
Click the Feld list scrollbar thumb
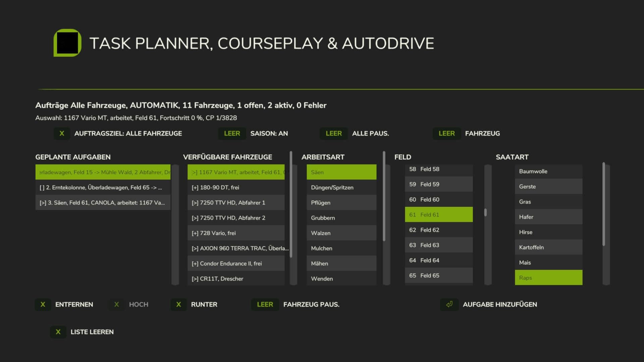coord(485,213)
